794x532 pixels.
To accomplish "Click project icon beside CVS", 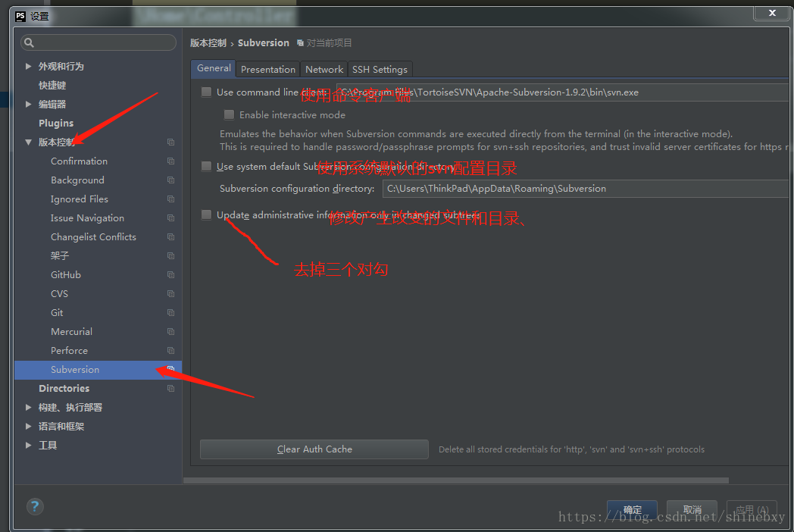I will tap(170, 293).
